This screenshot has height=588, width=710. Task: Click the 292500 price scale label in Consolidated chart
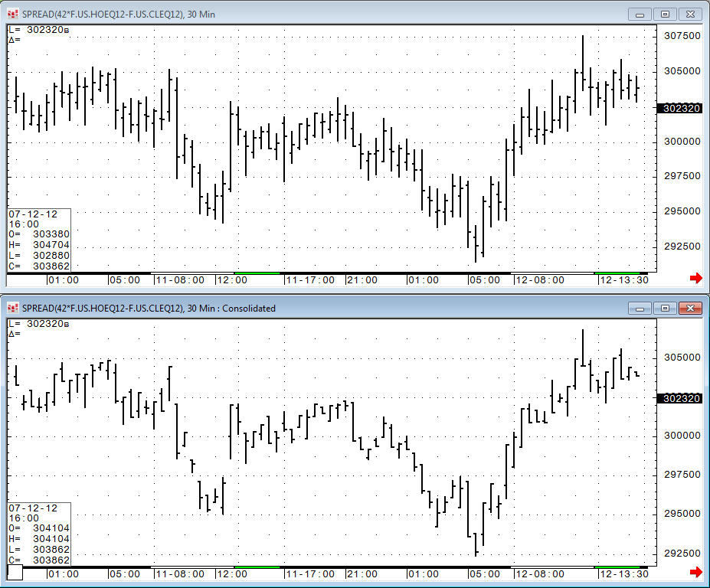(682, 553)
